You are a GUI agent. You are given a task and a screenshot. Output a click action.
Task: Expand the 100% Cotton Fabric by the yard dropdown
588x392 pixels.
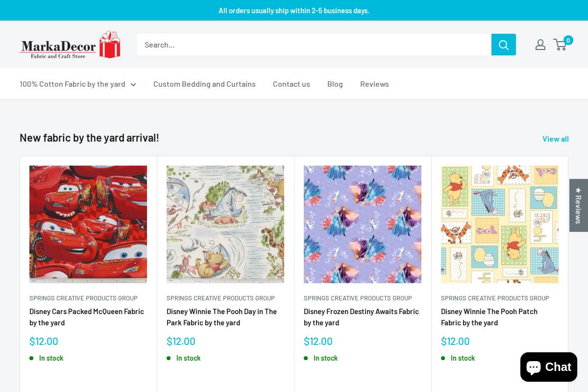(x=73, y=84)
